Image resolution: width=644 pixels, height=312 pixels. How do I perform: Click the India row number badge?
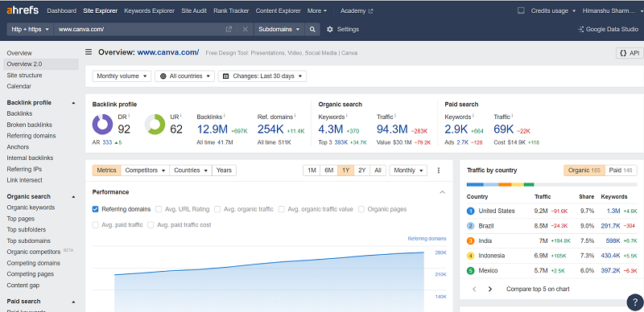[x=471, y=241]
